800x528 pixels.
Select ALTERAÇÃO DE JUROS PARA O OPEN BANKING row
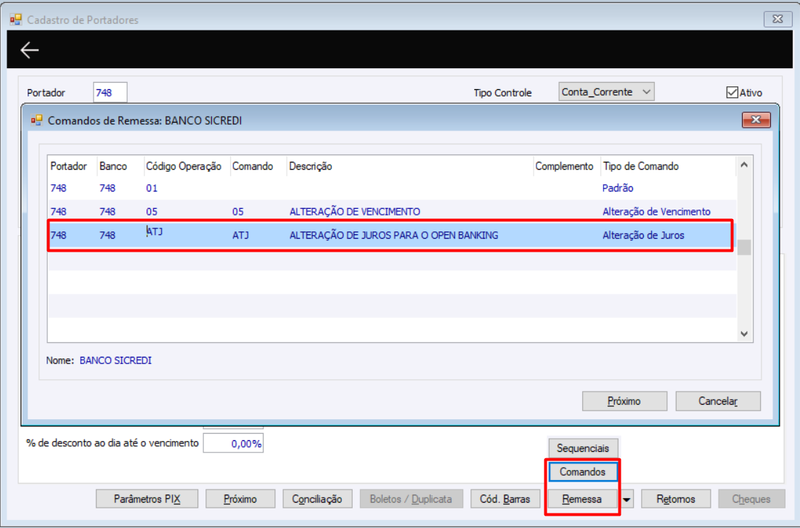pos(392,235)
